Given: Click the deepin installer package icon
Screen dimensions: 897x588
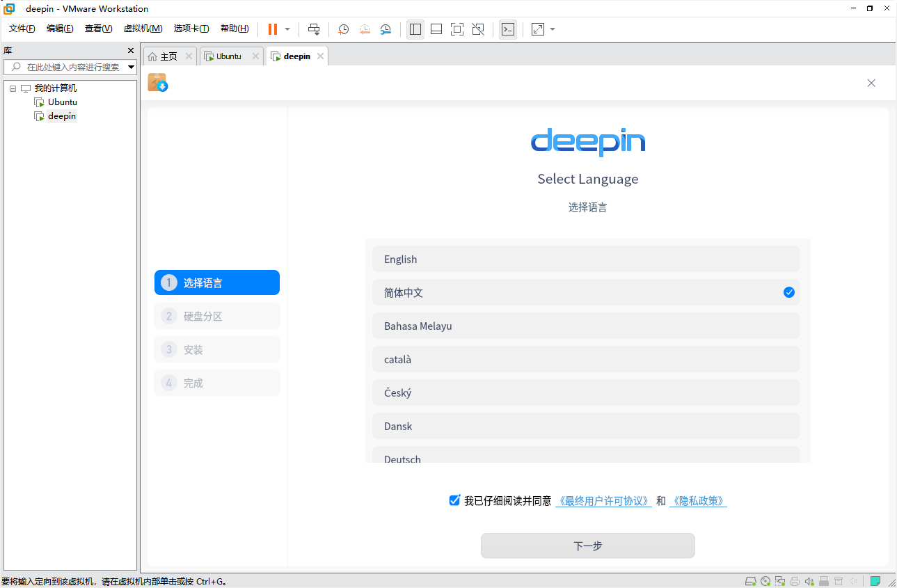Looking at the screenshot, I should point(158,83).
